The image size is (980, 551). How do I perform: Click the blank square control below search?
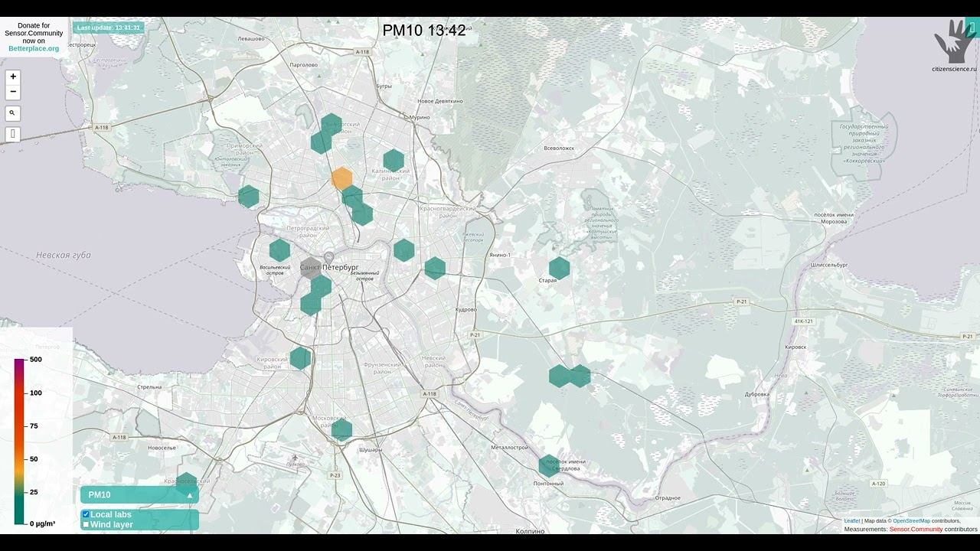tap(13, 135)
